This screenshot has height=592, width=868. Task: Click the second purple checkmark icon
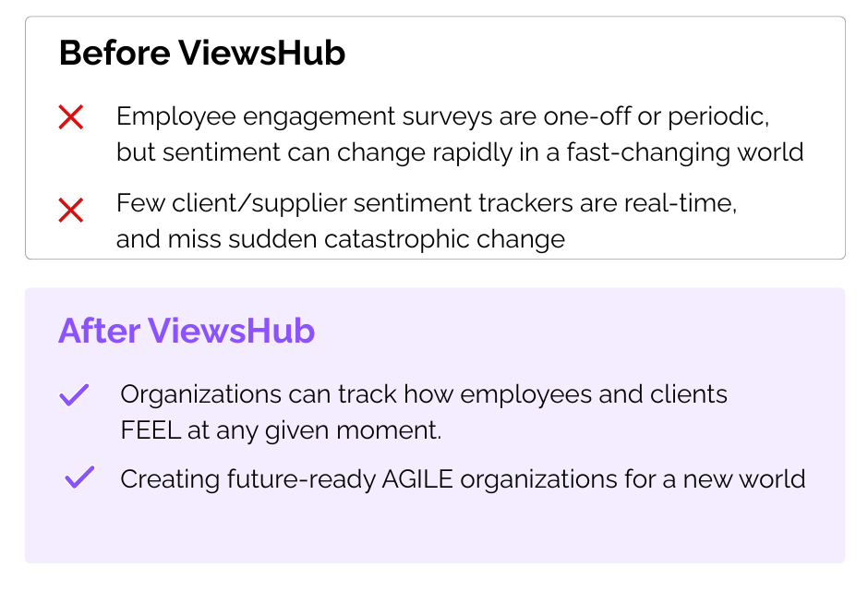pos(79,477)
